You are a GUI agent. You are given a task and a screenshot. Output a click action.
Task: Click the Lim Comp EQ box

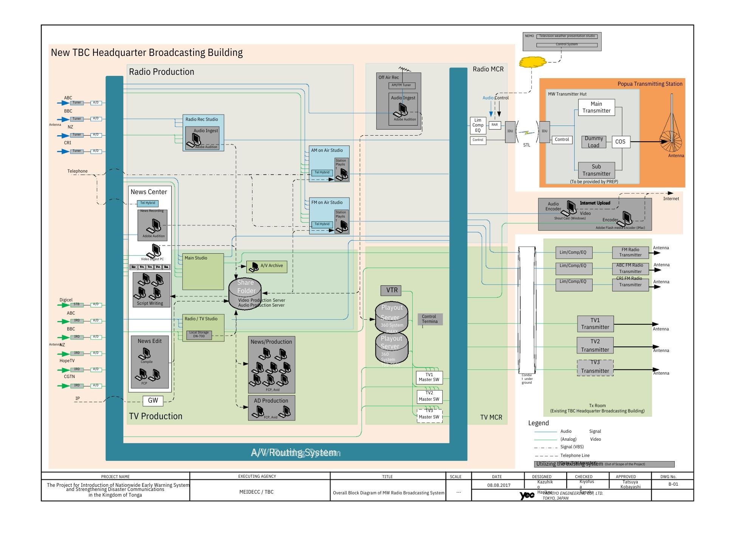point(478,125)
